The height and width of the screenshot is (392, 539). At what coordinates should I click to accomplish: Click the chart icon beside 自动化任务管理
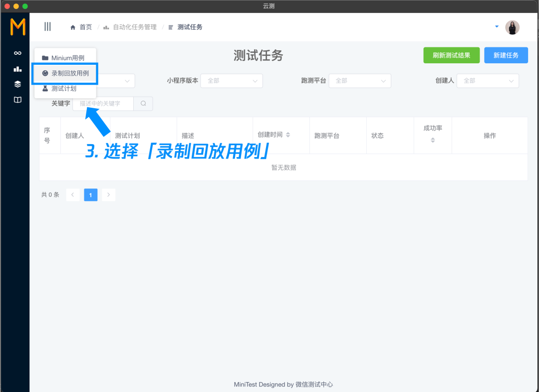point(106,27)
